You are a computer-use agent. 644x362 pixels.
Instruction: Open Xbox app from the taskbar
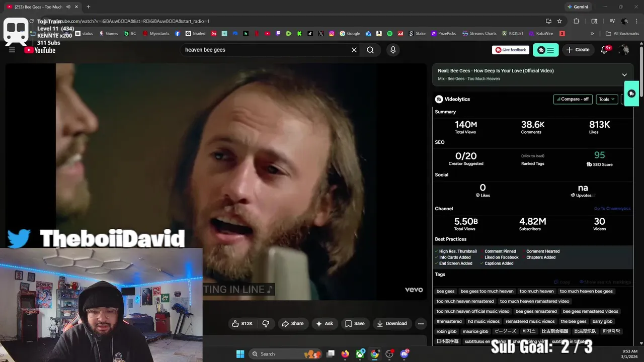(x=360, y=354)
